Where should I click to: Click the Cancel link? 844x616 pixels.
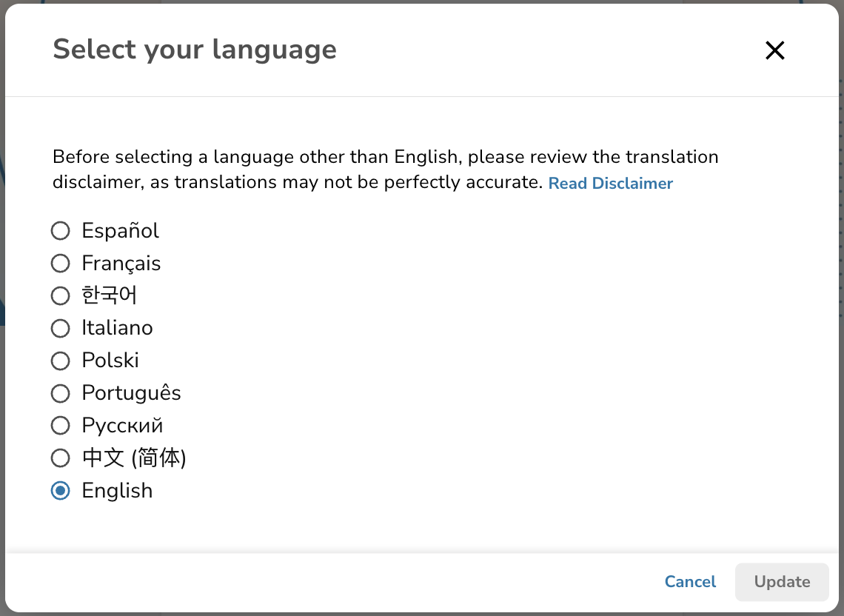(x=690, y=582)
